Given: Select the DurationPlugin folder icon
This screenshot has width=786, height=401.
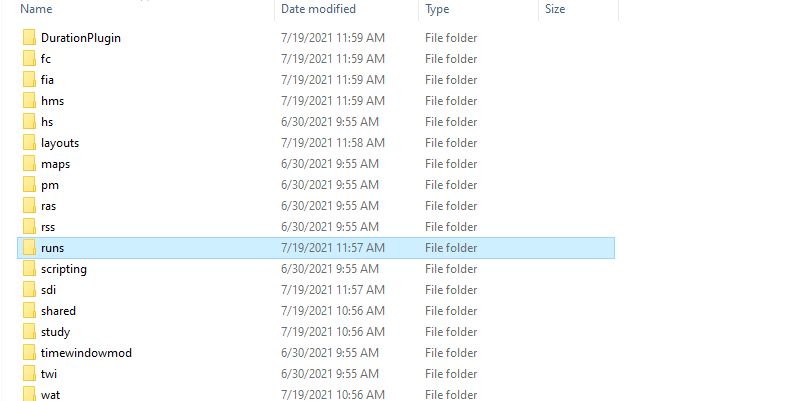Looking at the screenshot, I should coord(29,38).
